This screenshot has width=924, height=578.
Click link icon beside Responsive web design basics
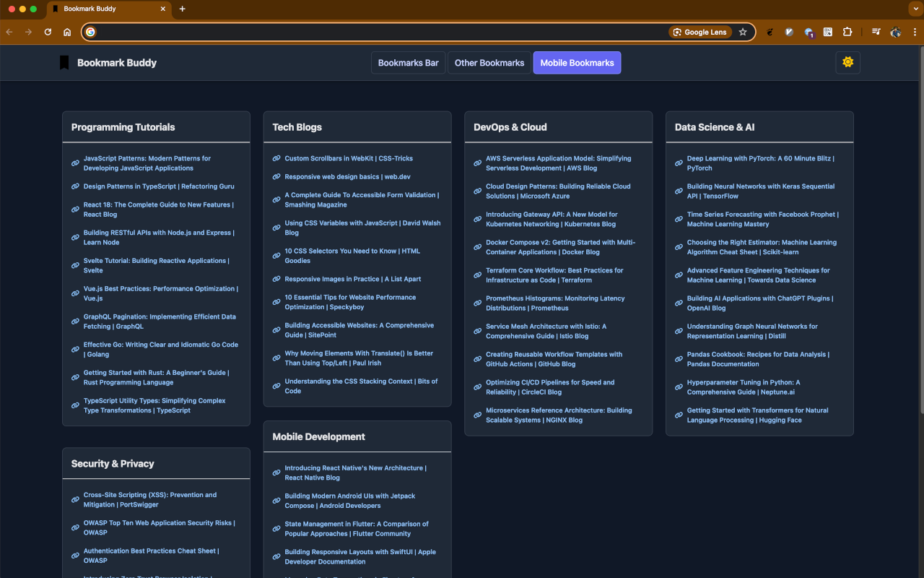[276, 177]
